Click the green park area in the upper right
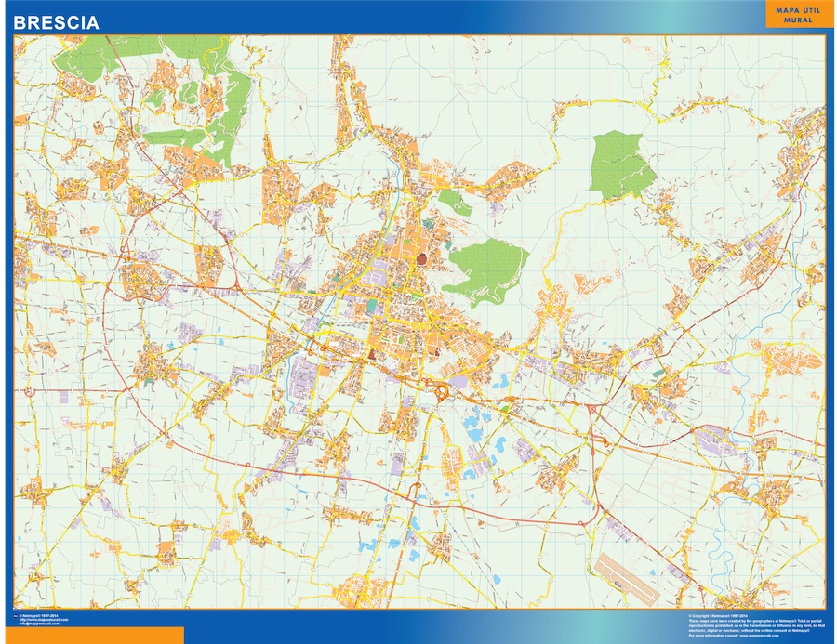 pyautogui.click(x=618, y=164)
